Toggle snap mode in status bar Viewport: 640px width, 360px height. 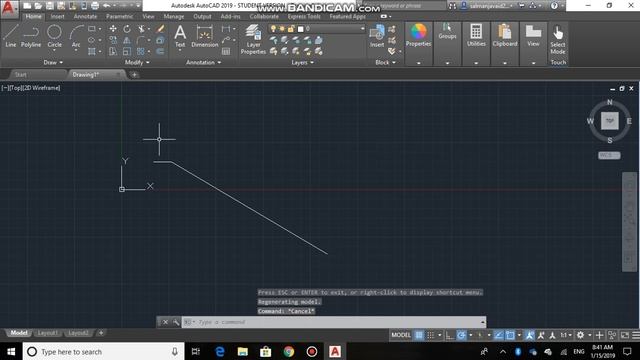click(x=431, y=335)
